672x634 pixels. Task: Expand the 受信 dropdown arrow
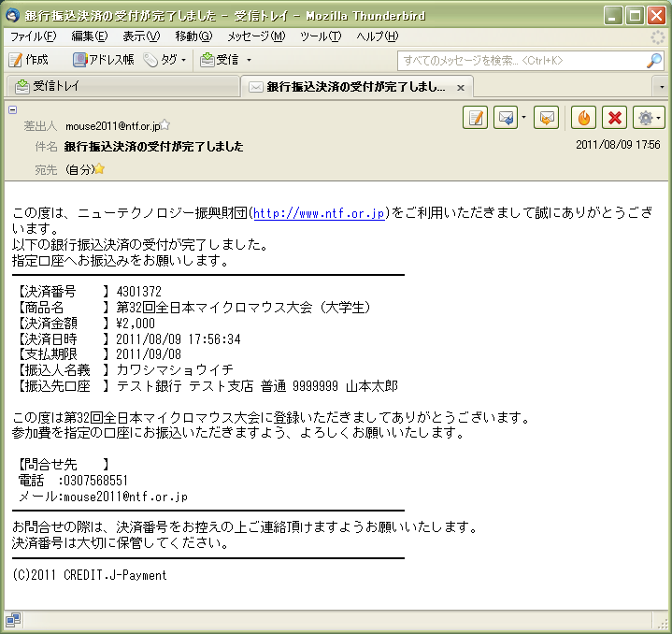click(249, 60)
